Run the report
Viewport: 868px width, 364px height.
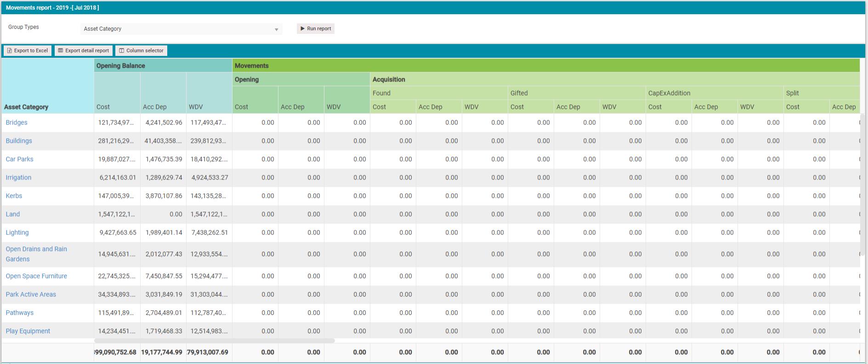[316, 28]
